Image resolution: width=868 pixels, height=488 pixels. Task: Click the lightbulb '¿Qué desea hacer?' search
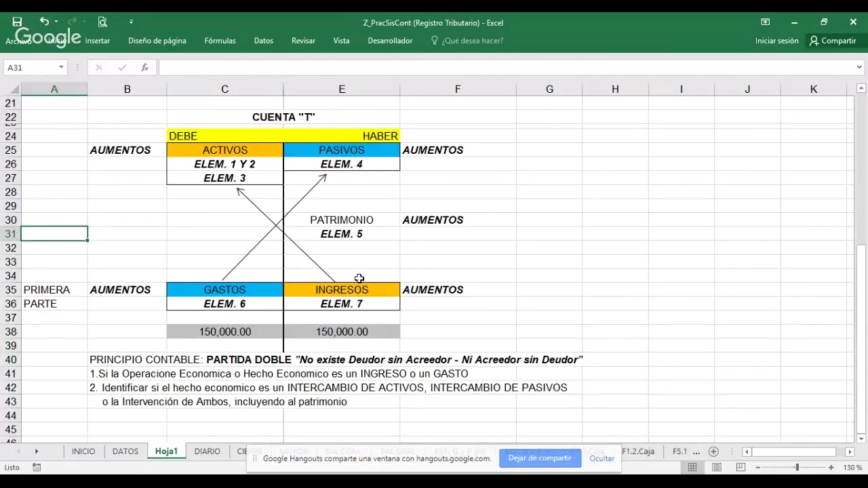pyautogui.click(x=467, y=41)
